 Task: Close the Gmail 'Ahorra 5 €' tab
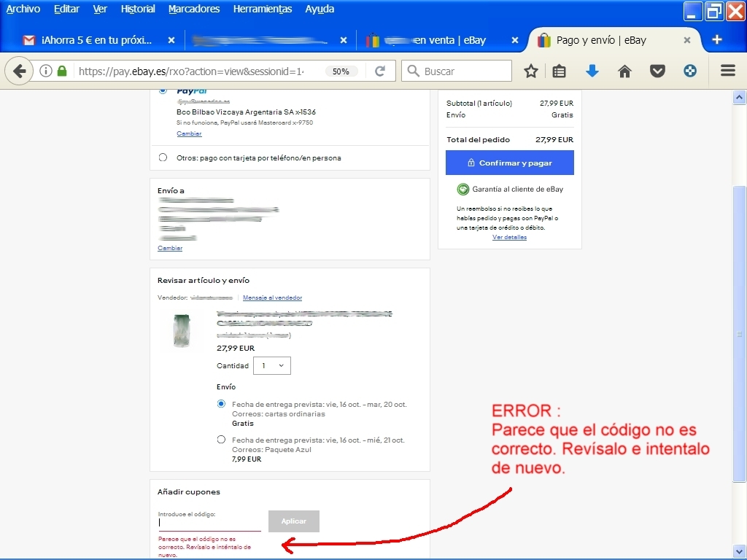point(171,41)
